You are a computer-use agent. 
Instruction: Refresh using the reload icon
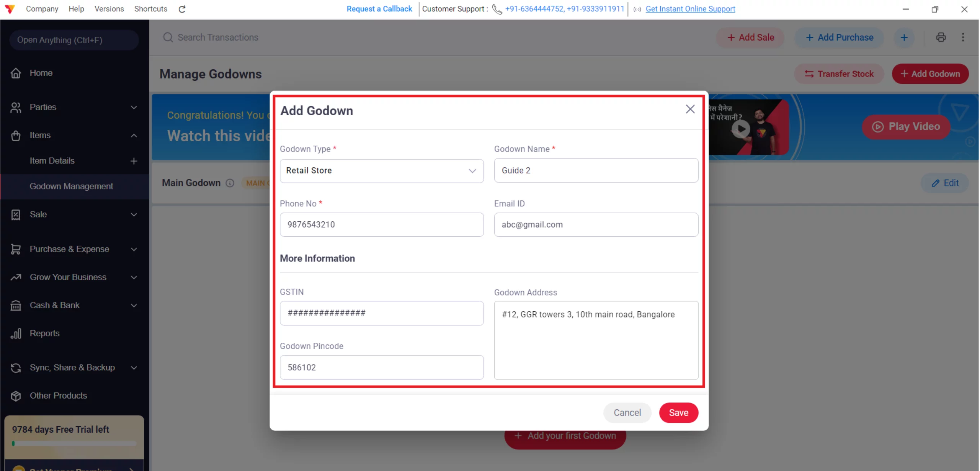(182, 9)
